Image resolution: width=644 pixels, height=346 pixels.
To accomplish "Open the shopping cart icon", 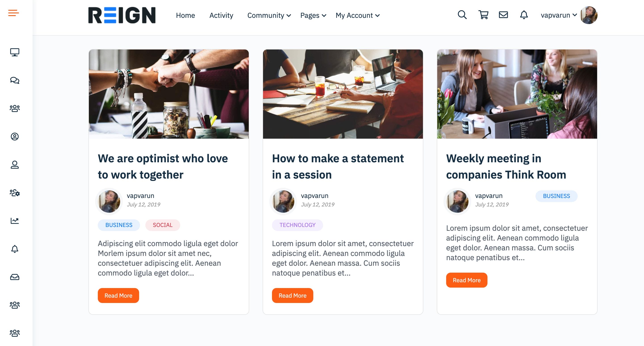I will tap(483, 15).
